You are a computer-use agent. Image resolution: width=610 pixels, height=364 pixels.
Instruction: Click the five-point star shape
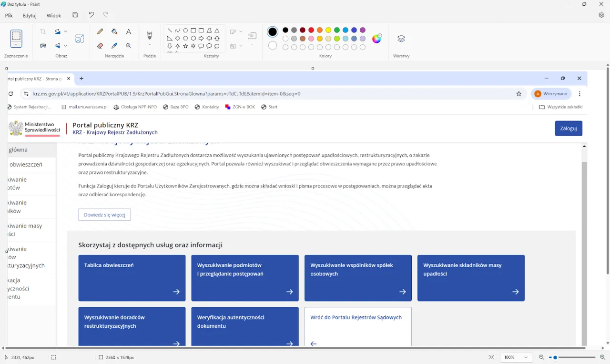(x=185, y=46)
